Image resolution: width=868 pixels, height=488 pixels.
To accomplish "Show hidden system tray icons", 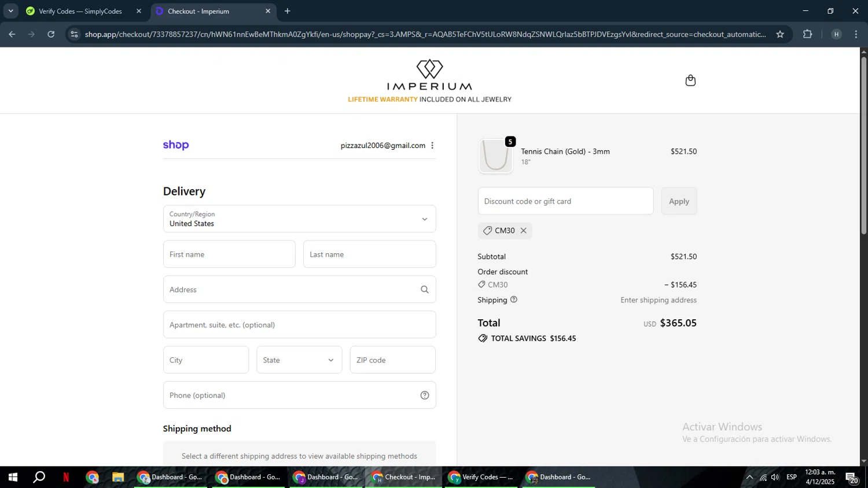I will coord(749,478).
